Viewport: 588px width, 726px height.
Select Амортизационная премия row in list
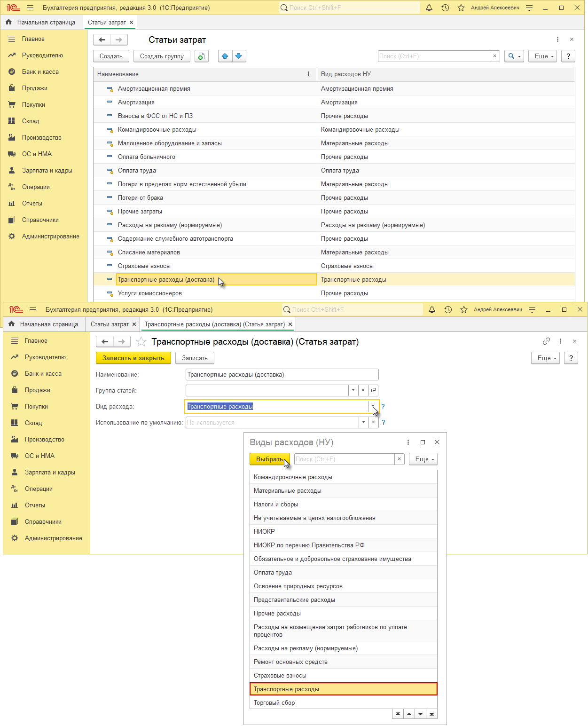pyautogui.click(x=334, y=88)
